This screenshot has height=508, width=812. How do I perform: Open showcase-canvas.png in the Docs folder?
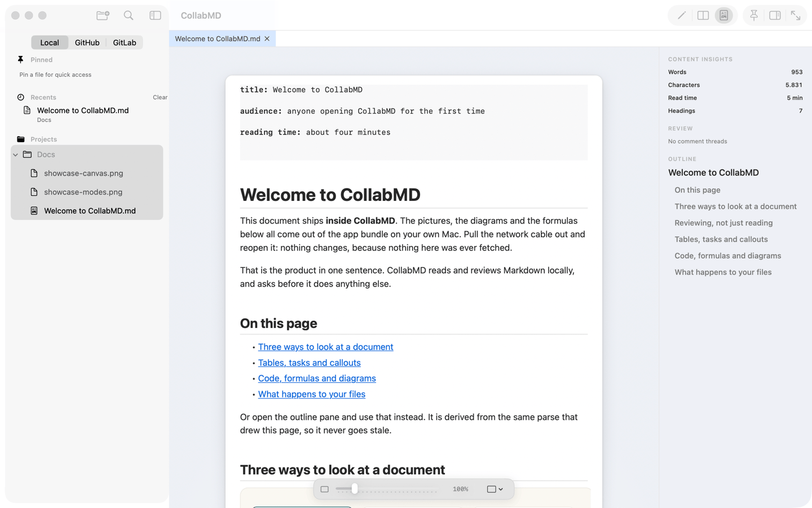[87, 173]
